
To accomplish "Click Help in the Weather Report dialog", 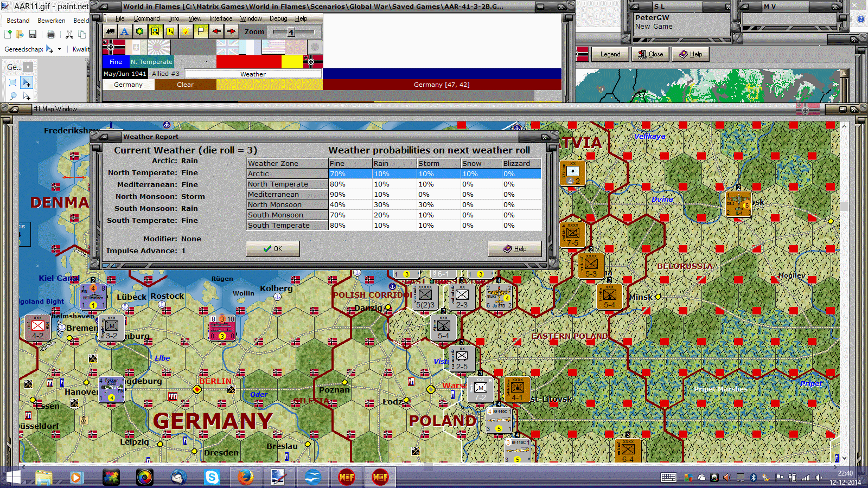I will coord(514,249).
